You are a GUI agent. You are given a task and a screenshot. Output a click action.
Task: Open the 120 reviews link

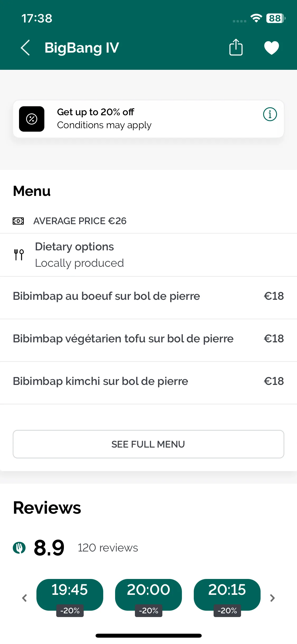[x=108, y=548]
